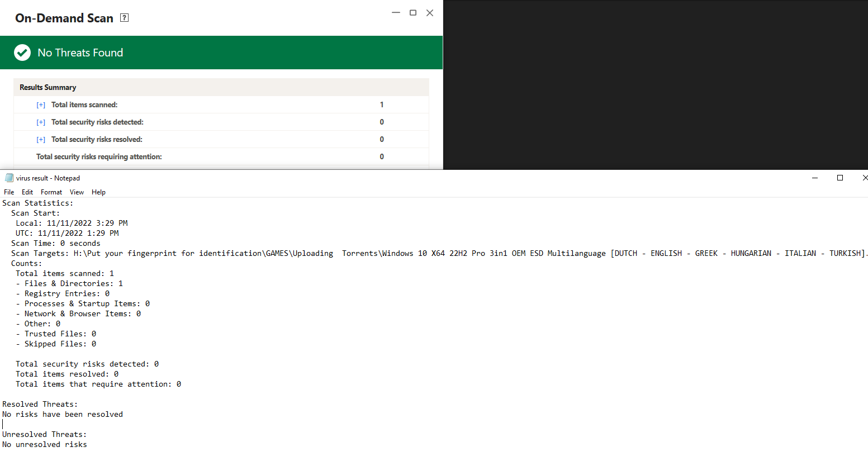Click the 'Local: 11/11/2022 3:29 PM' line
The height and width of the screenshot is (466, 868).
point(72,224)
